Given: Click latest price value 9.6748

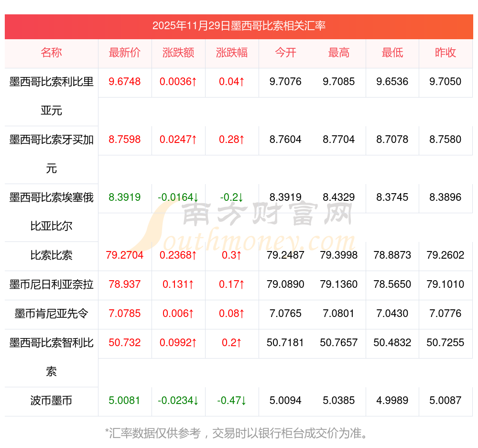Looking at the screenshot, I should pyautogui.click(x=125, y=82).
